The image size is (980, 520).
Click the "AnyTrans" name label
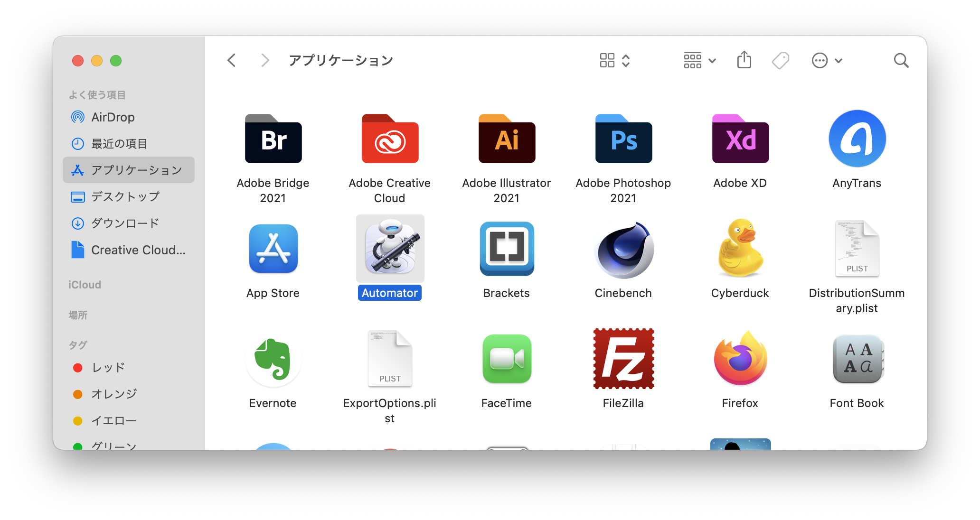tap(857, 183)
